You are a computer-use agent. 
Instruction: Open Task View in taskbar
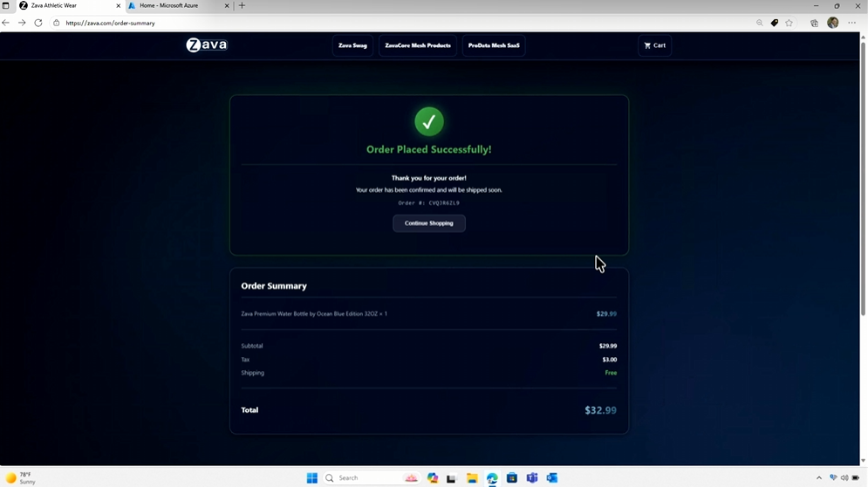coord(452,477)
